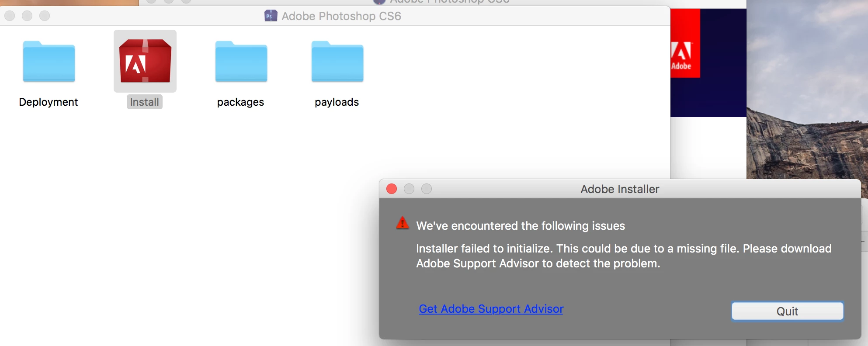Click the Quit button in Adobe Installer
Screen dimensions: 868x346
pyautogui.click(x=788, y=311)
